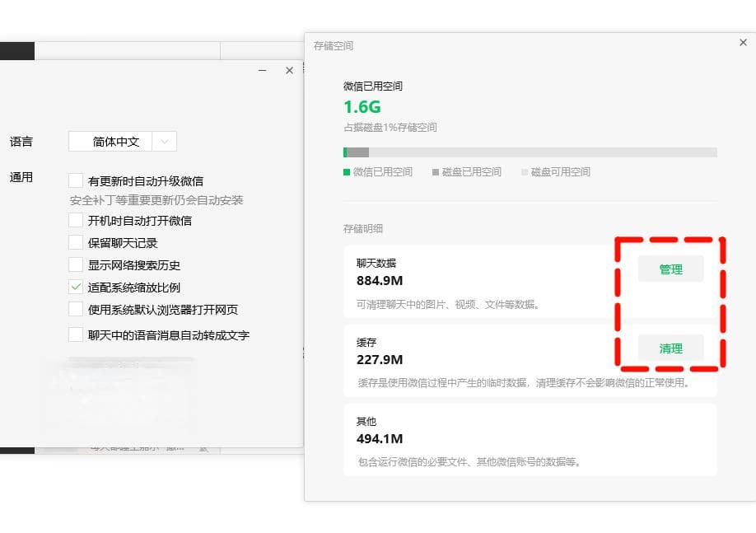The width and height of the screenshot is (756, 533).
Task: Click the 存储明细 section heading
Action: (362, 229)
